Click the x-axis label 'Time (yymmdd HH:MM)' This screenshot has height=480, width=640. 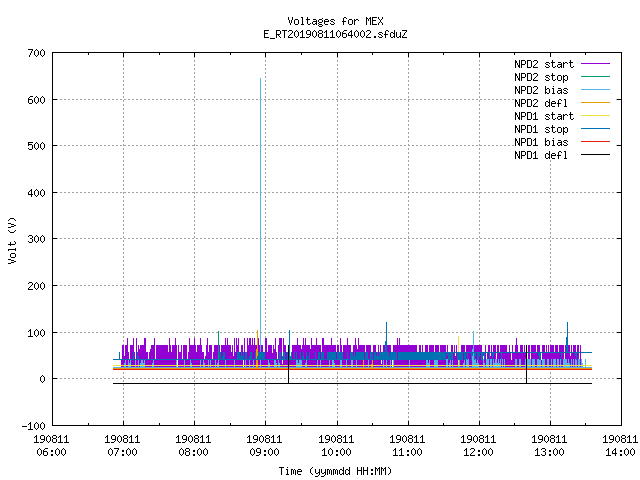pos(335,471)
